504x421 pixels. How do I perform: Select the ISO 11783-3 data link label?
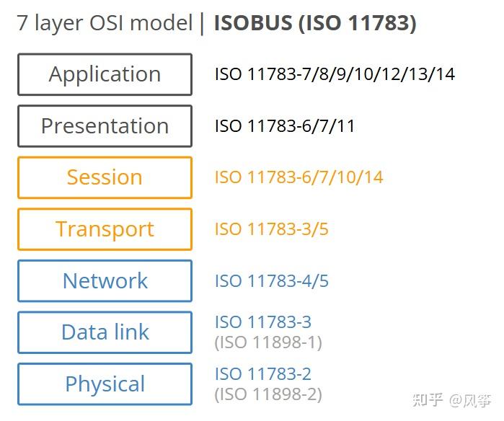coord(263,322)
